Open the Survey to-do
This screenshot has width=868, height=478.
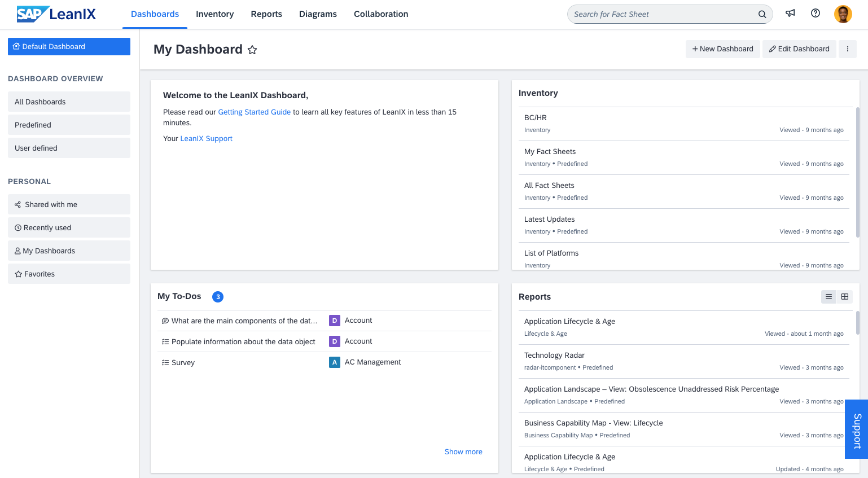tap(183, 363)
